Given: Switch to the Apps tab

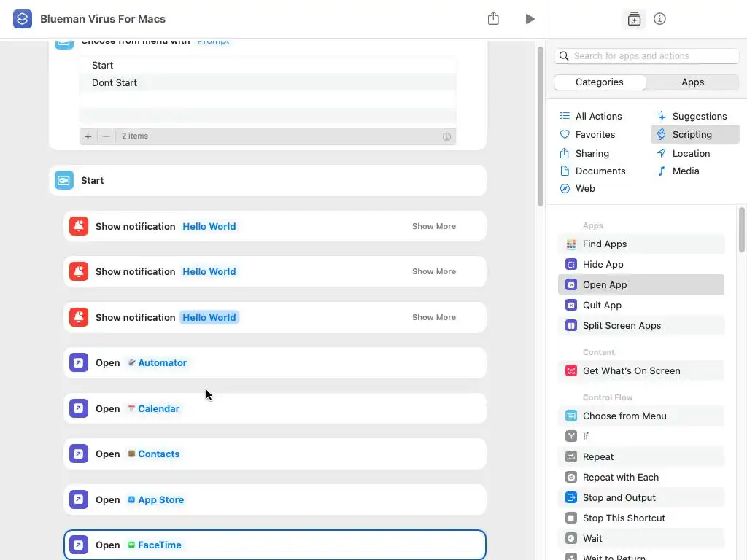Looking at the screenshot, I should (692, 82).
